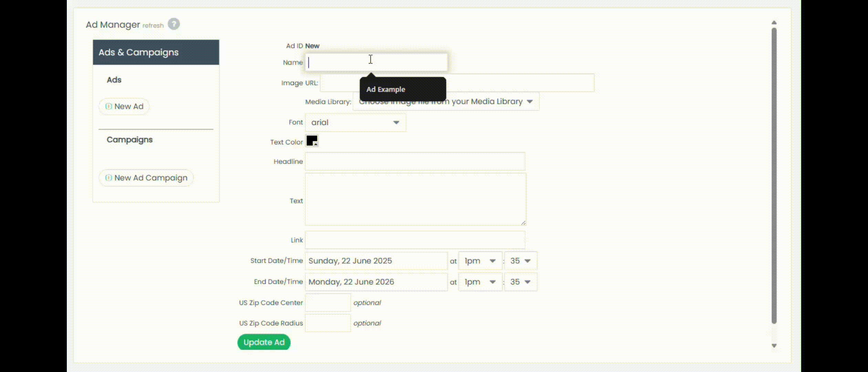The image size is (868, 372).
Task: Select the Ads & Campaigns panel header
Action: [156, 52]
